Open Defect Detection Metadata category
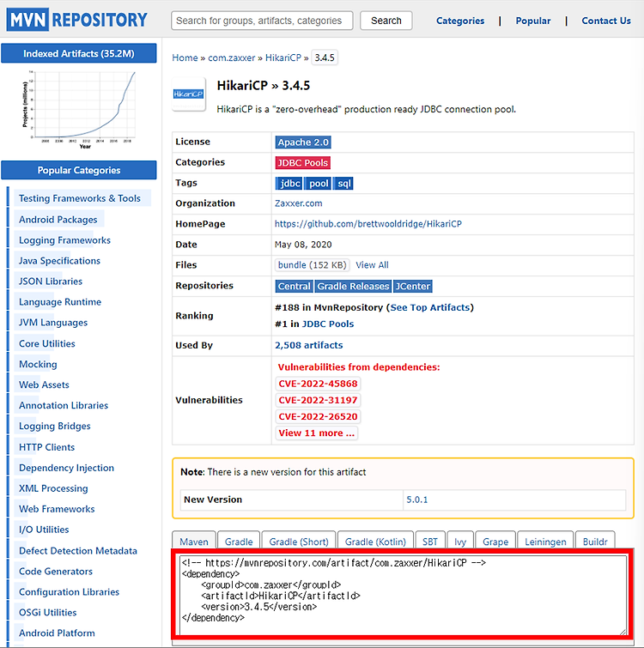Image resolution: width=644 pixels, height=648 pixels. (x=78, y=551)
